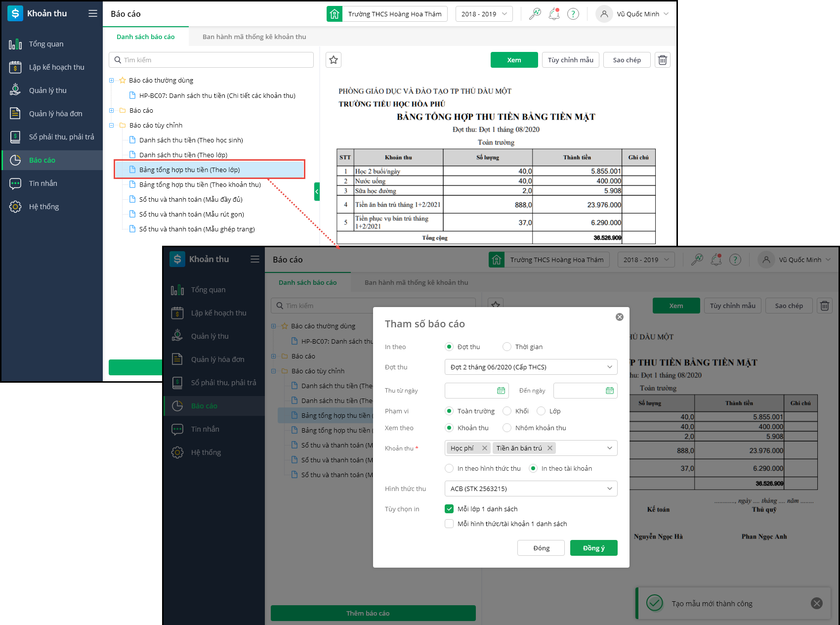
Task: Open Đến ngày calendar picker
Action: click(610, 391)
